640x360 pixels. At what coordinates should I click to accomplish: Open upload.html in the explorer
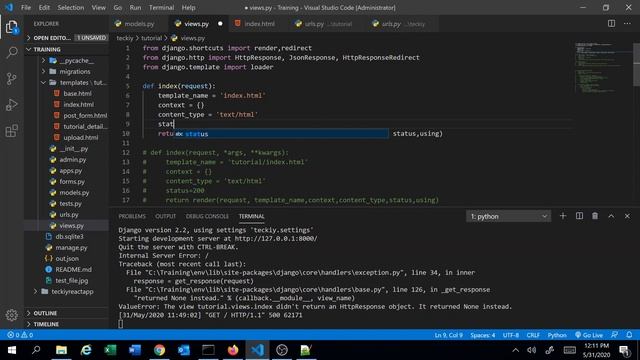80,138
